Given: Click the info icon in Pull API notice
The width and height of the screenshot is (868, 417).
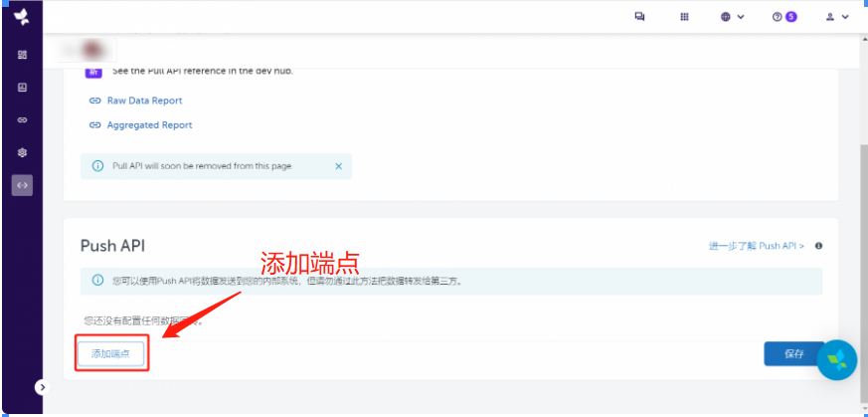Looking at the screenshot, I should [x=97, y=166].
